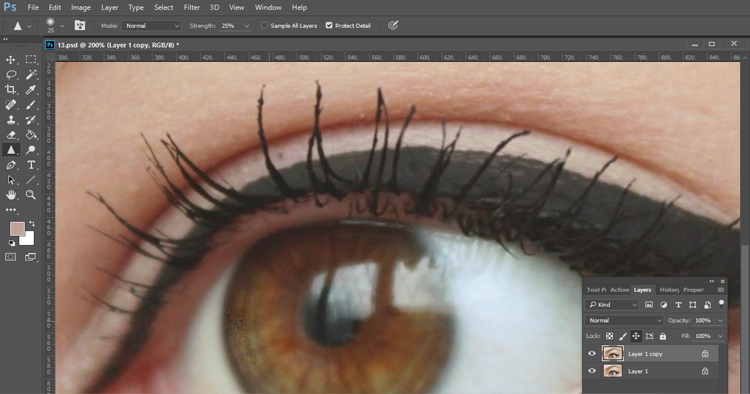
Task: Select the Line shape tool
Action: [x=31, y=180]
